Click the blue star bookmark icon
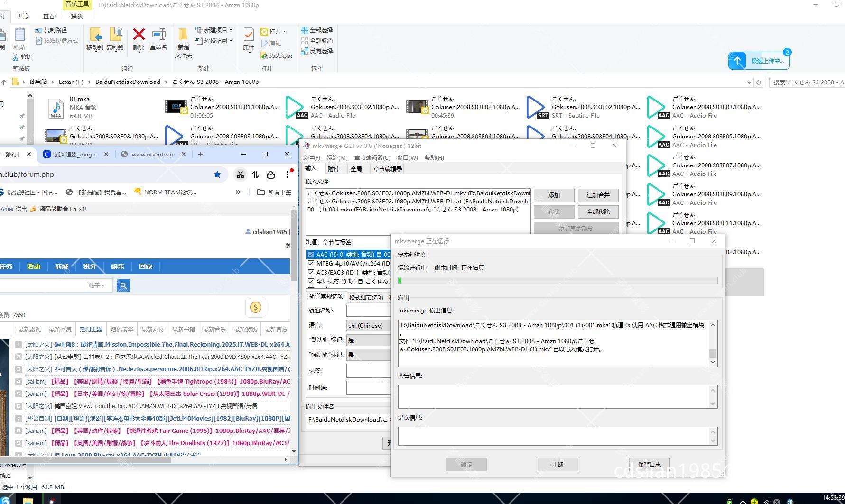Viewport: 845px width, 504px height. pos(217,174)
